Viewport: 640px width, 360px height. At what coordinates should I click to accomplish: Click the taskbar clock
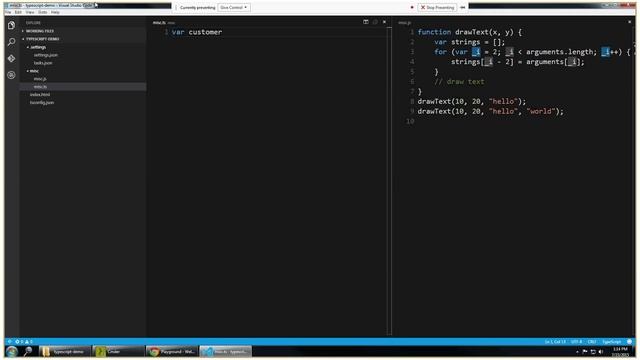pos(620,352)
